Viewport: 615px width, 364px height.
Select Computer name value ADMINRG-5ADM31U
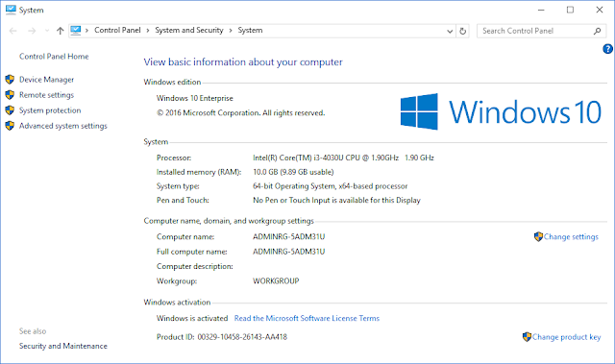[289, 236]
